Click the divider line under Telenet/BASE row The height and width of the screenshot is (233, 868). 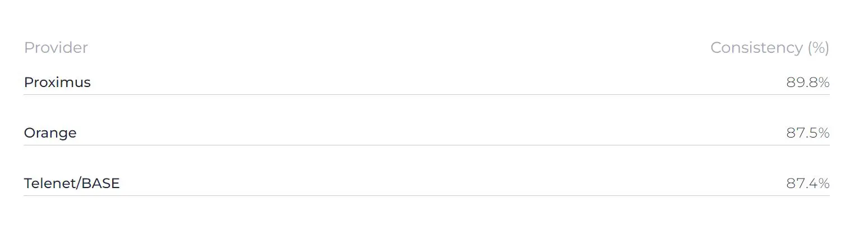point(427,195)
